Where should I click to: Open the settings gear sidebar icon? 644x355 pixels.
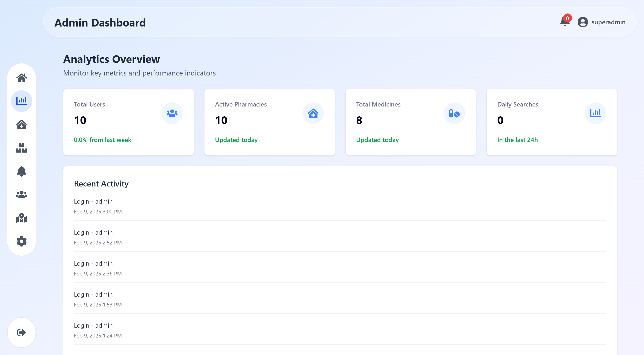click(x=22, y=241)
